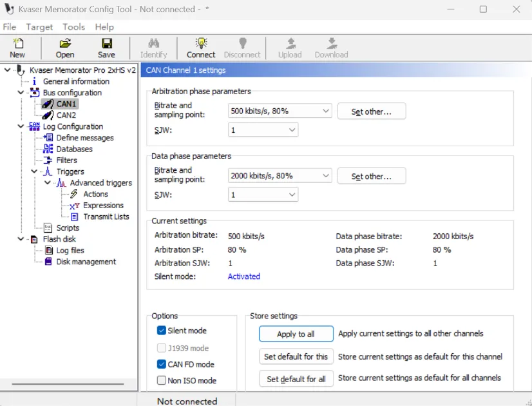
Task: Click the Identify binoculars icon
Action: (154, 43)
